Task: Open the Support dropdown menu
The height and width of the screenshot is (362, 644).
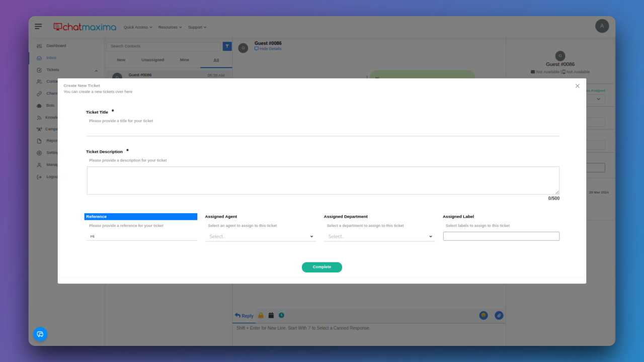Action: pyautogui.click(x=197, y=27)
